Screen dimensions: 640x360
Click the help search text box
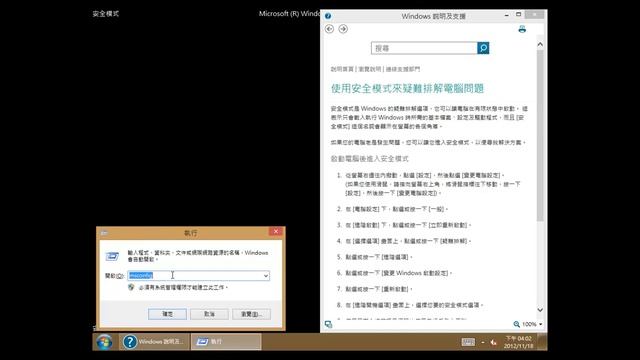tap(424, 48)
